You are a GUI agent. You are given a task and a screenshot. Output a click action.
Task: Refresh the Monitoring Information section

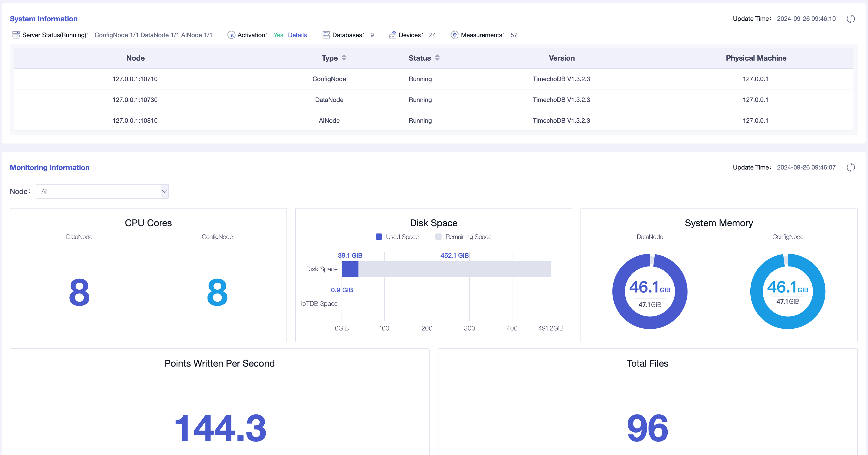[851, 168]
